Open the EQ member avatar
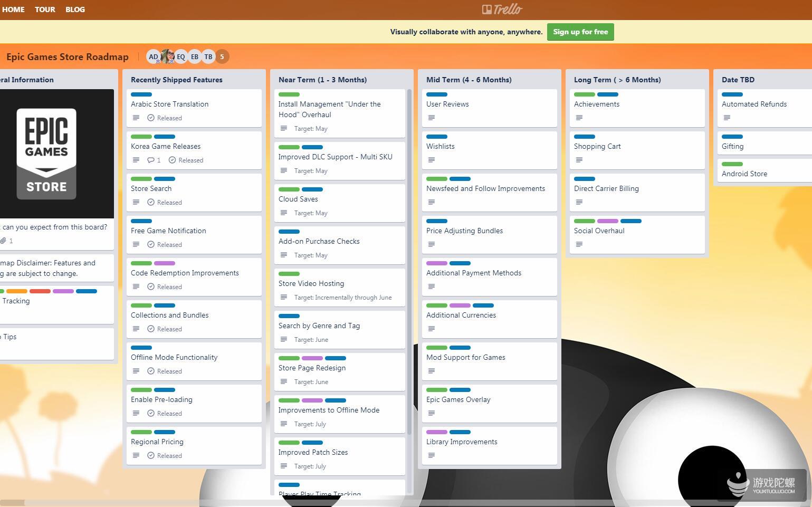Viewport: 812px width, 507px height. [181, 56]
